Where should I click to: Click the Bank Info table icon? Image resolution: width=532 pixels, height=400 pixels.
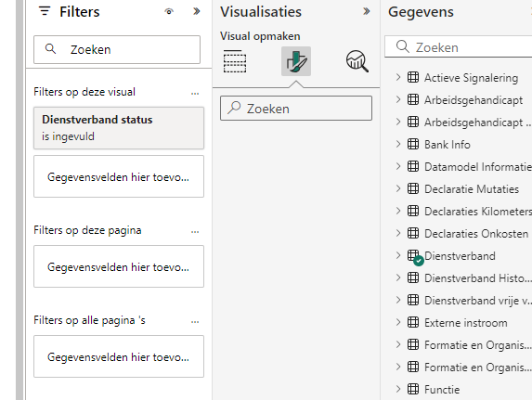coord(413,144)
